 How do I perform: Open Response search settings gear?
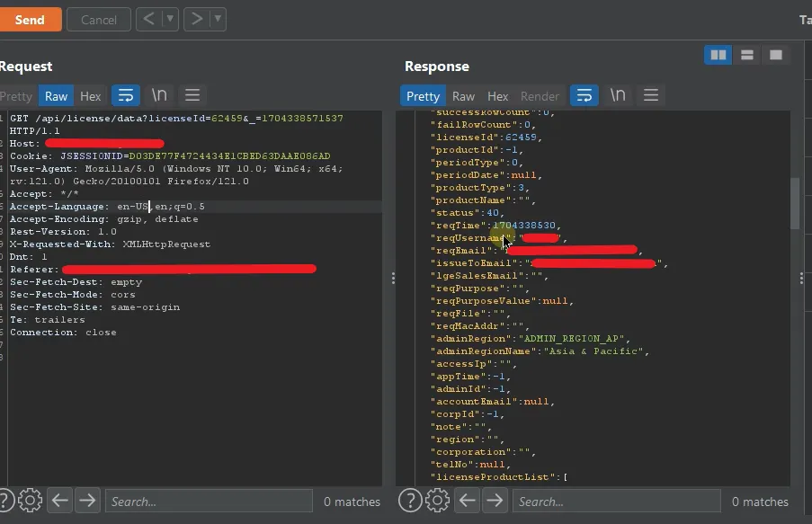(436, 501)
